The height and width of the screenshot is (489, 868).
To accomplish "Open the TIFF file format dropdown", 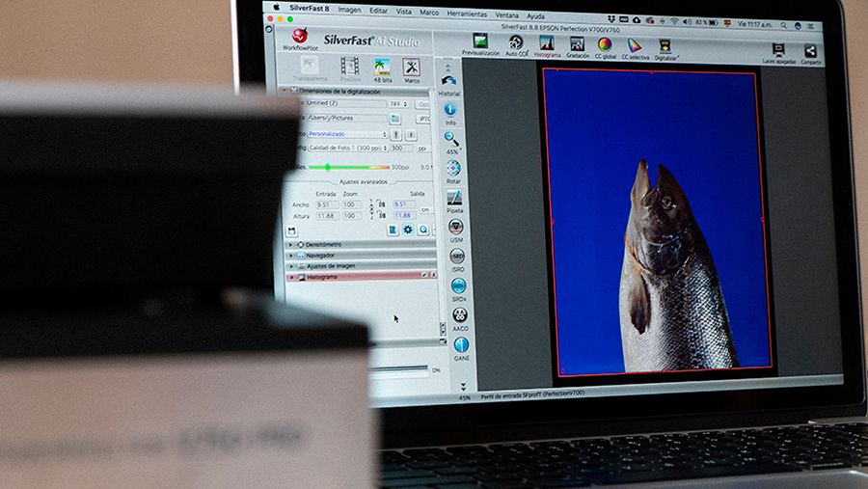I will coord(397,103).
